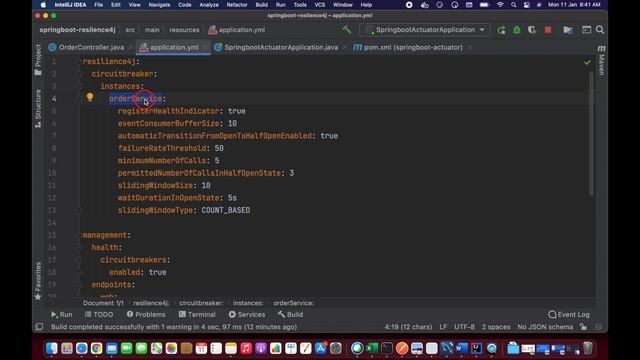The image size is (640, 360).
Task: Click the build completed status message
Action: pos(174,327)
